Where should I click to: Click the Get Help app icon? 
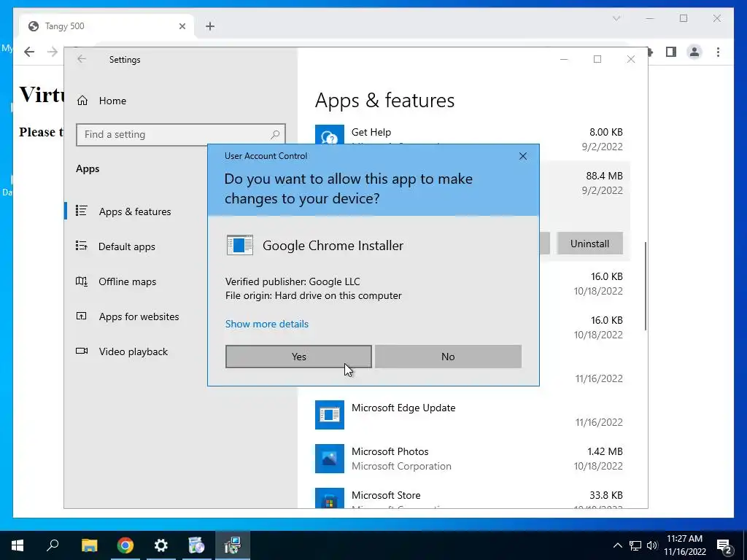[x=329, y=135]
